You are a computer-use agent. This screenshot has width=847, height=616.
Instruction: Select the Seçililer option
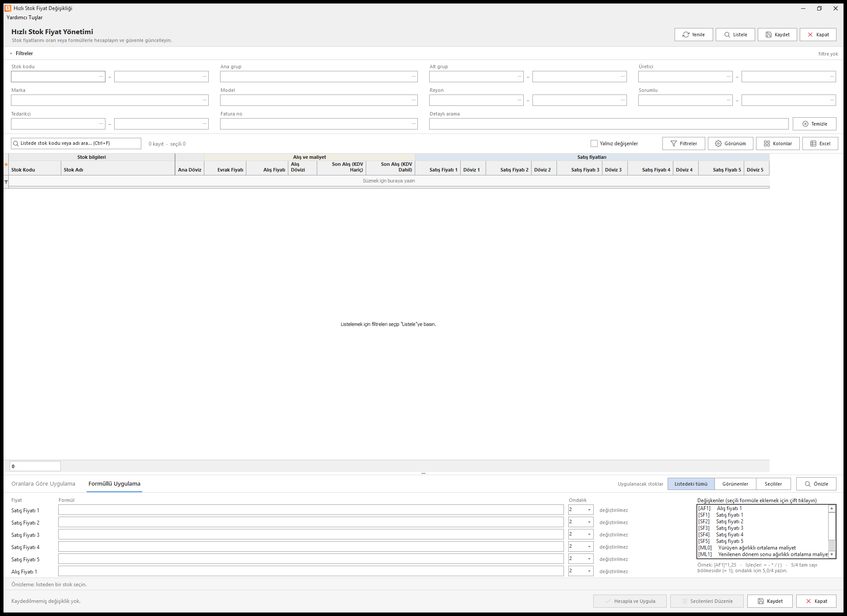(773, 484)
